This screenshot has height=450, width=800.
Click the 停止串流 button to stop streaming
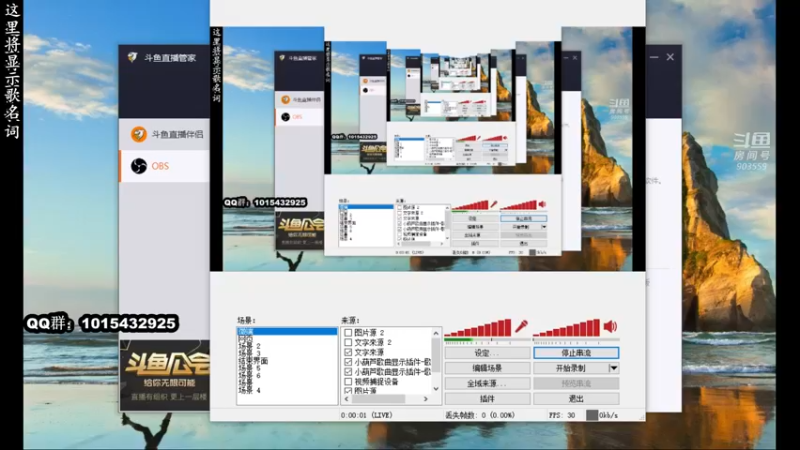576,353
